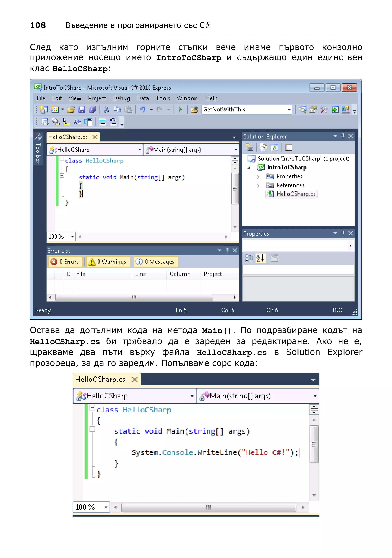The image size is (392, 558).
Task: Click Refresh icon in Solution Explorer toolbar
Action: [274, 147]
